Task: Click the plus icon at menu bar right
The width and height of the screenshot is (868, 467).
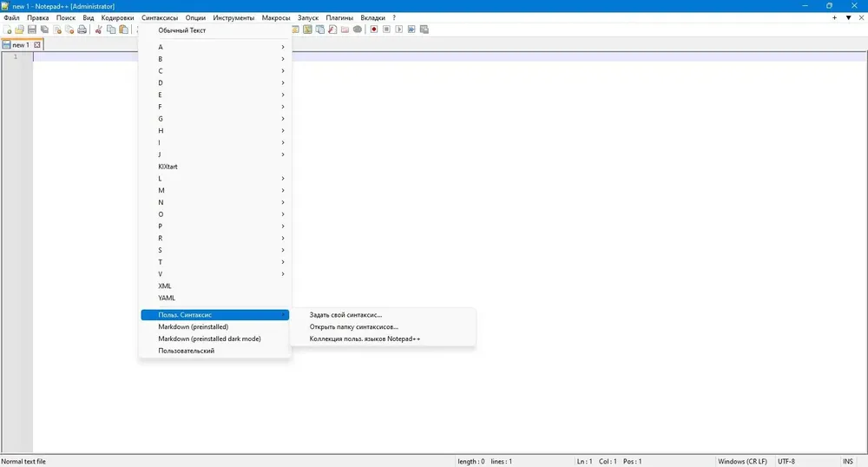Action: click(x=834, y=17)
